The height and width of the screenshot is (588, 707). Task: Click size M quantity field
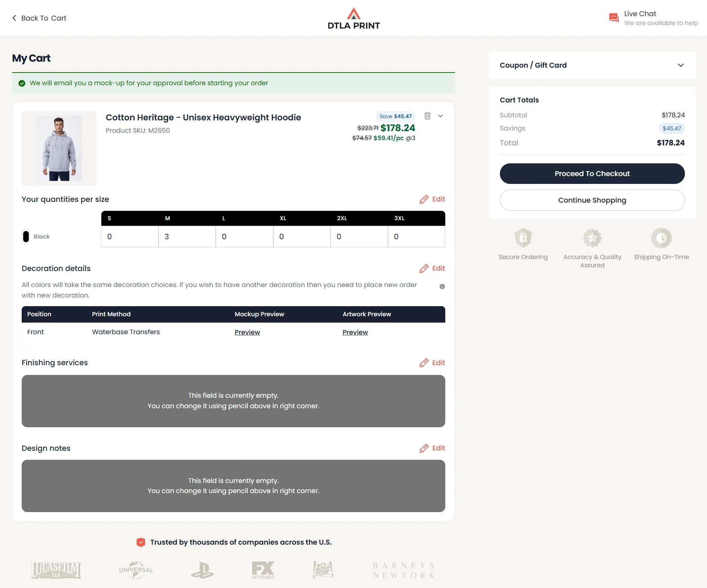click(x=187, y=237)
